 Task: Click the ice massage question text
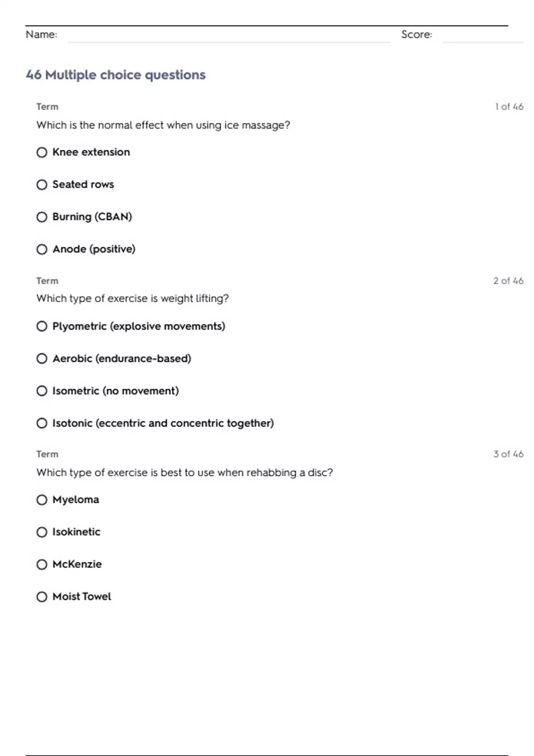pyautogui.click(x=163, y=125)
